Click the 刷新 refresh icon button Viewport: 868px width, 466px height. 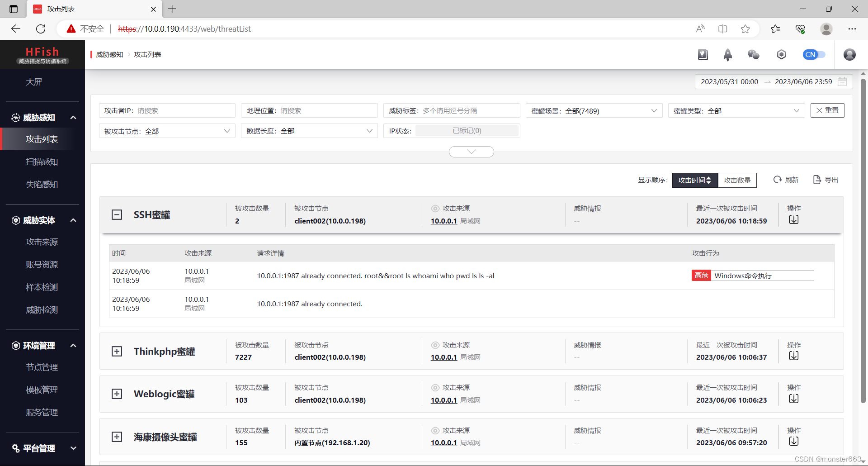(x=786, y=180)
